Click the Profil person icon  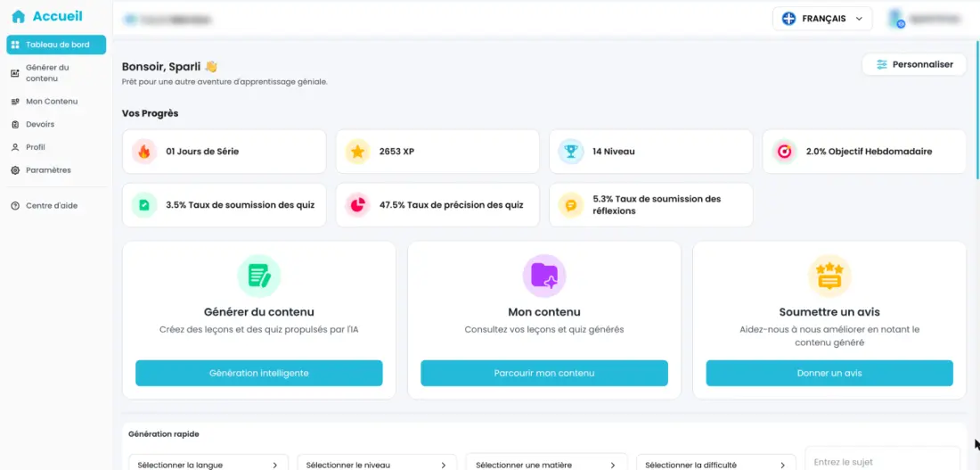coord(16,148)
